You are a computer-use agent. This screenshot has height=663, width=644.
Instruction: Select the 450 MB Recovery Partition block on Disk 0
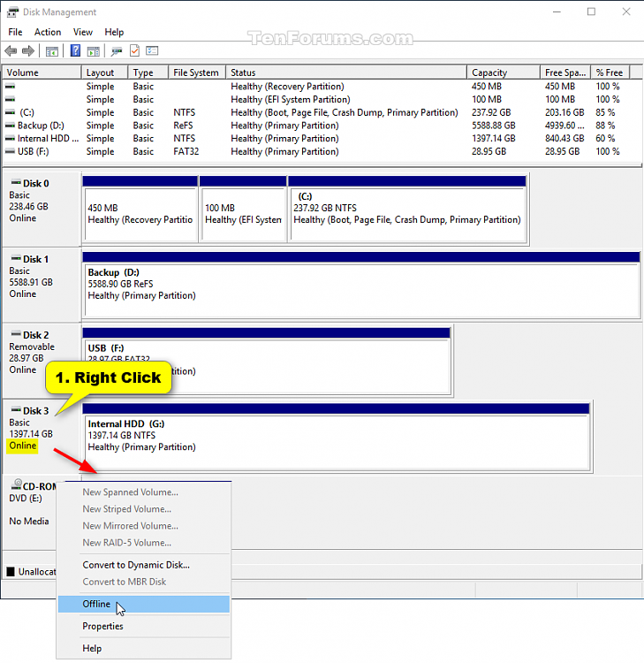140,210
